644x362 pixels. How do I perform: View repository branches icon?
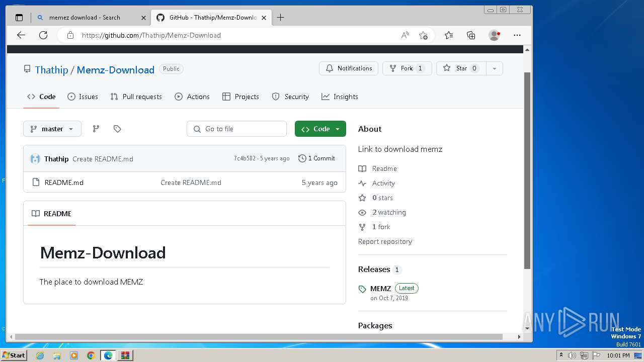(x=96, y=129)
